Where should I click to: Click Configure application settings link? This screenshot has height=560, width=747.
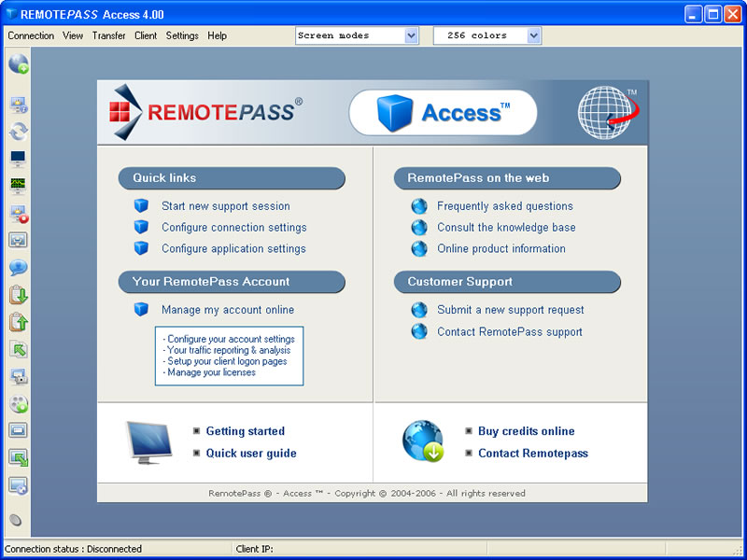(x=233, y=248)
